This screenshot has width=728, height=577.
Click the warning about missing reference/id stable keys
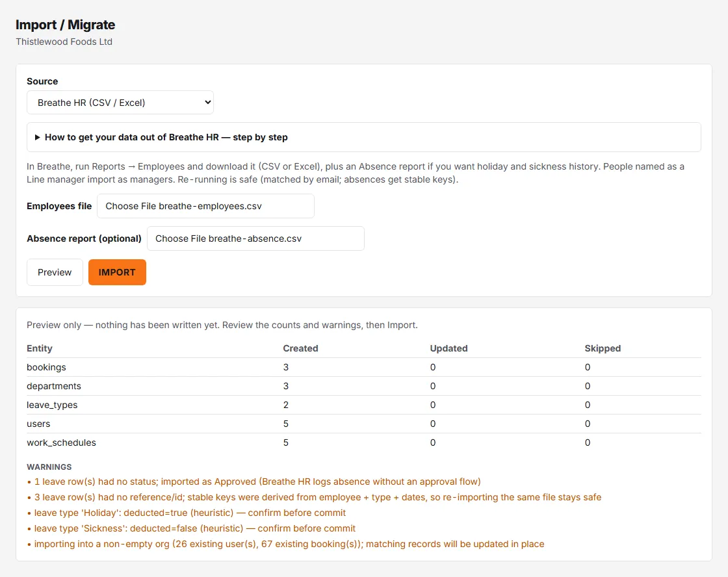tap(314, 497)
